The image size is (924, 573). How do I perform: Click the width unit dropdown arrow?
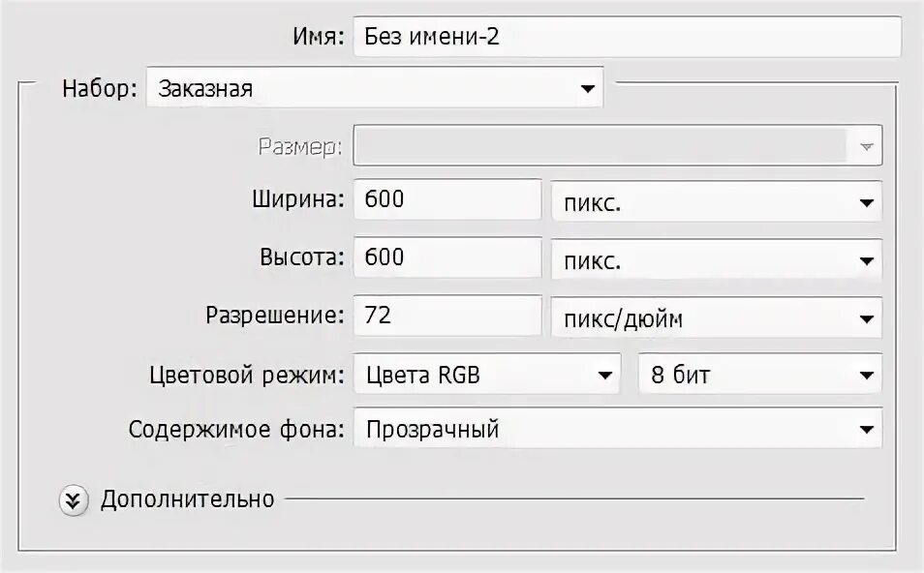(x=868, y=202)
